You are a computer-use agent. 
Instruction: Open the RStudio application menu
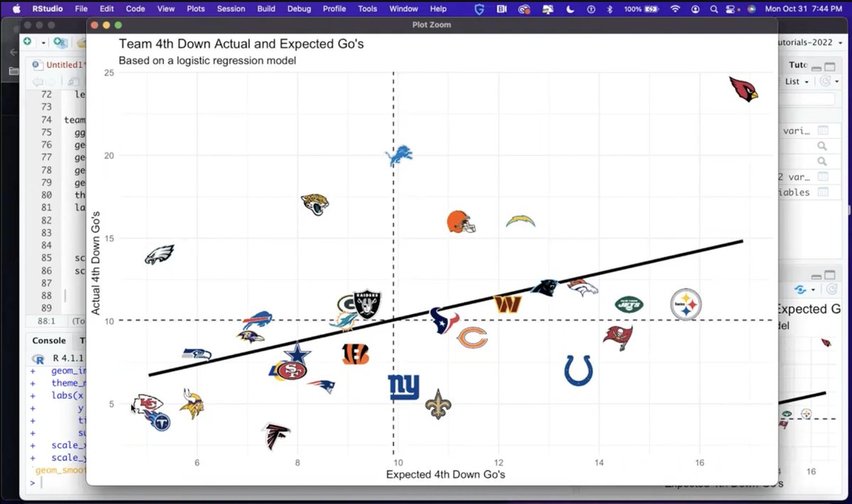pyautogui.click(x=48, y=9)
